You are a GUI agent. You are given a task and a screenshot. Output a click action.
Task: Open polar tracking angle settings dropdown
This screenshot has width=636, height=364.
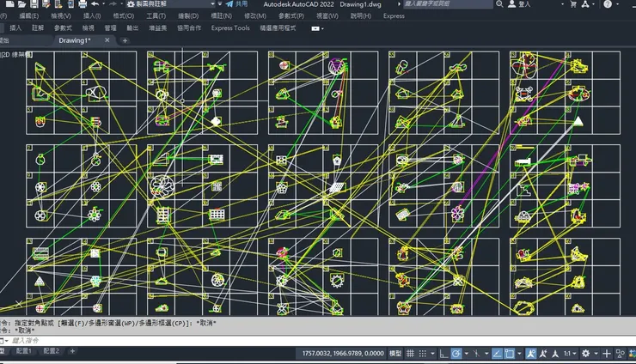[466, 354]
